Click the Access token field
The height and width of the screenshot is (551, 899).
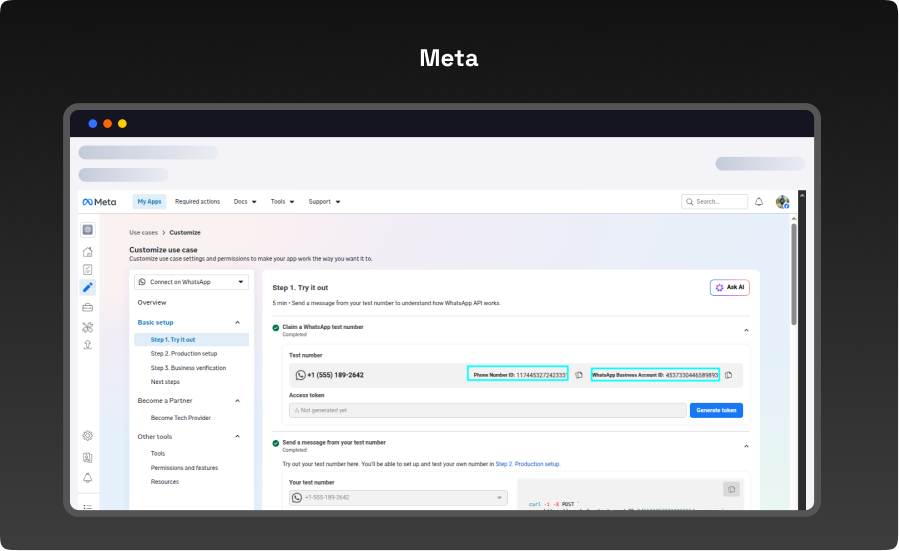[x=487, y=411]
